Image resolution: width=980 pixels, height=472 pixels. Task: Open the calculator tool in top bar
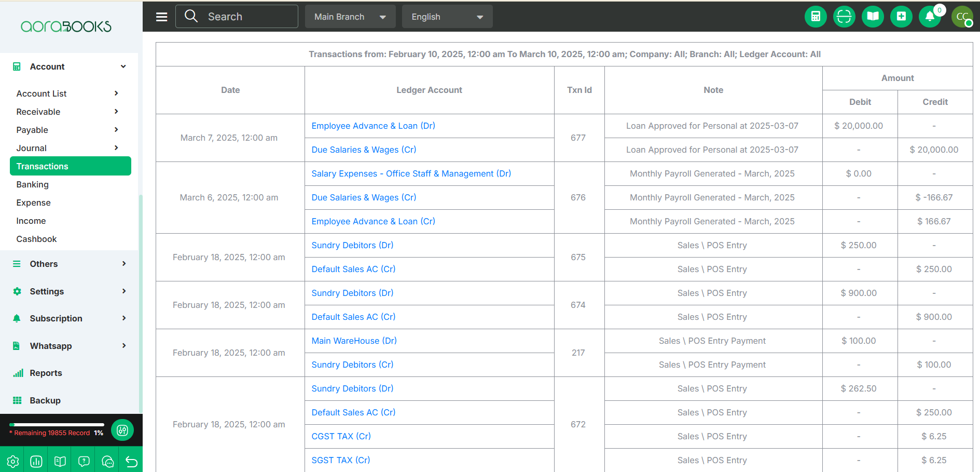(816, 17)
